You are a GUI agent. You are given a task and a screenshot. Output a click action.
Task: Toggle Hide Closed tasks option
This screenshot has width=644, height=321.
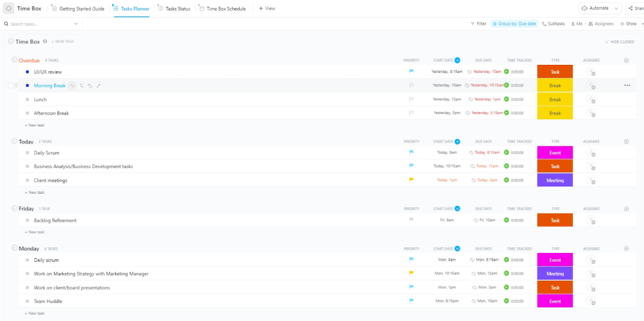(619, 42)
